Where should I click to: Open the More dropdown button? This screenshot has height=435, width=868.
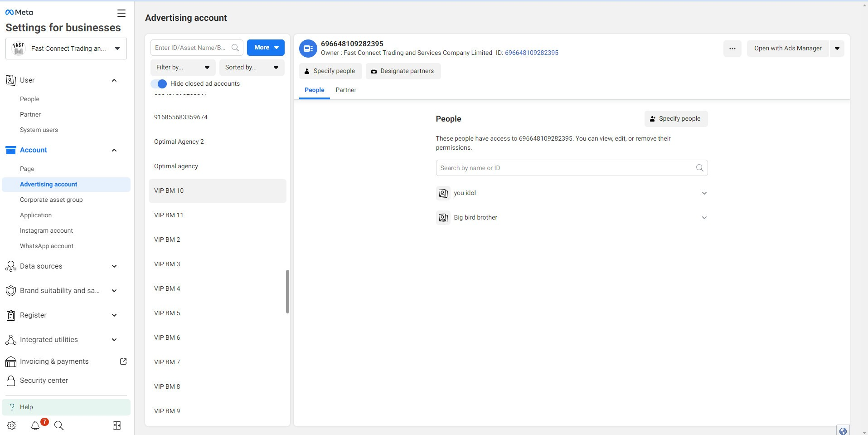tap(266, 48)
